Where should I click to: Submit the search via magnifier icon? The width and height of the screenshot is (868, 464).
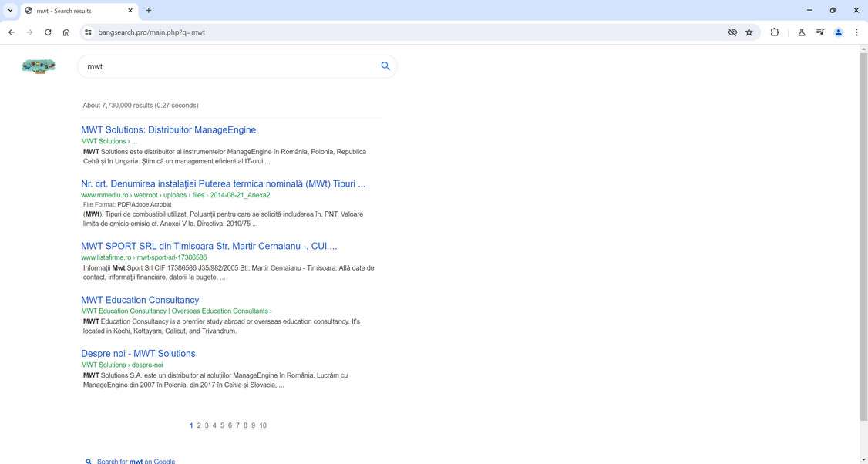pyautogui.click(x=385, y=66)
